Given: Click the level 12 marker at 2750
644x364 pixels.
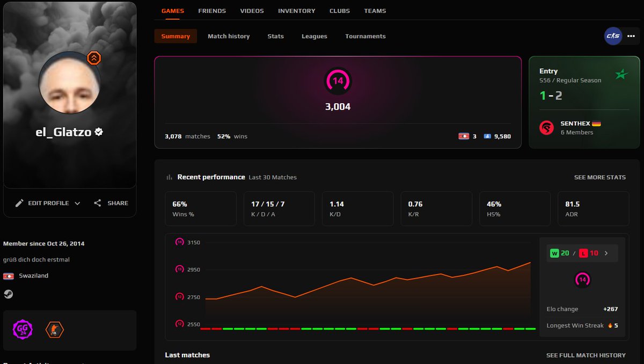Looking at the screenshot, I should pos(180,297).
